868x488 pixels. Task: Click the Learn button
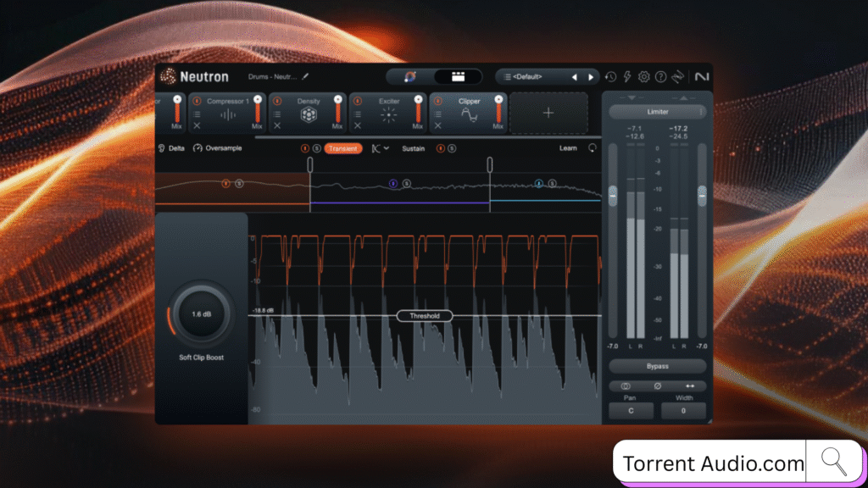[569, 148]
